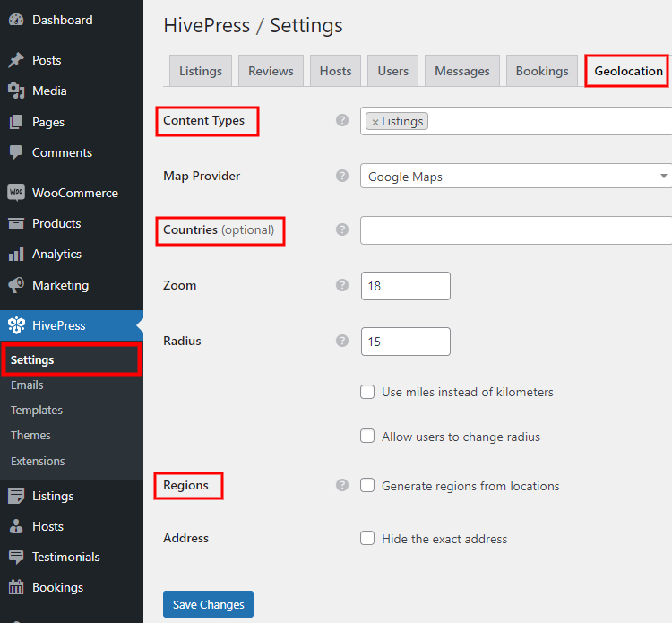The width and height of the screenshot is (672, 623).
Task: Open the Countries selection field
Action: pyautogui.click(x=516, y=230)
